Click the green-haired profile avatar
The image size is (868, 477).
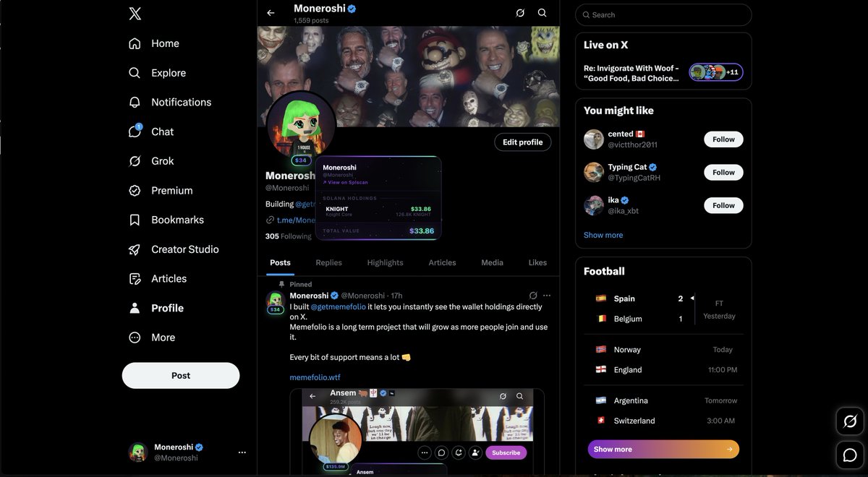click(x=301, y=126)
